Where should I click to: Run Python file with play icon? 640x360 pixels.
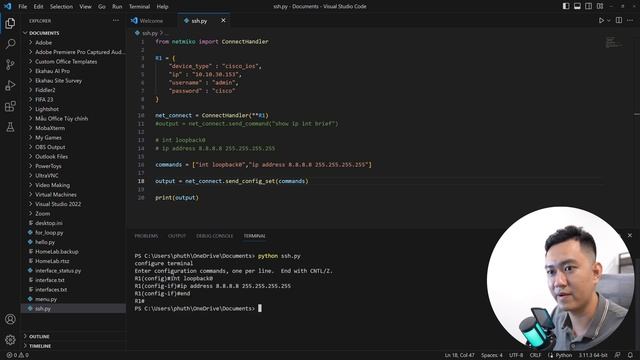point(601,20)
